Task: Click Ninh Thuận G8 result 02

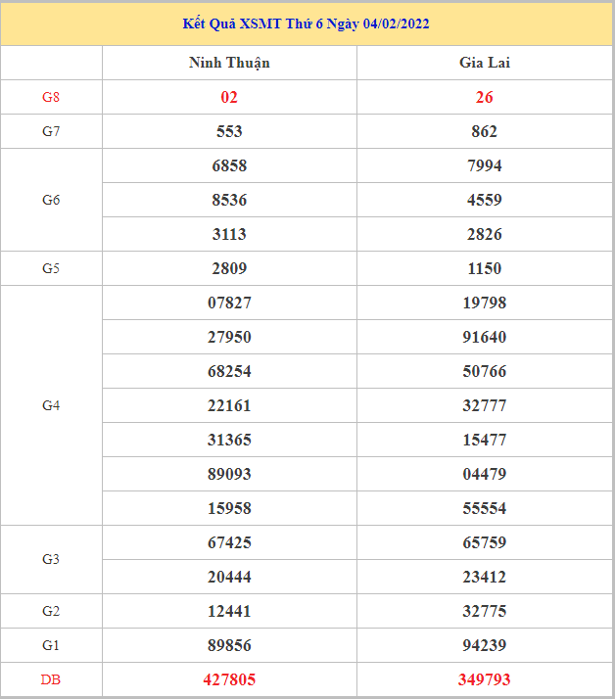Action: 229,97
